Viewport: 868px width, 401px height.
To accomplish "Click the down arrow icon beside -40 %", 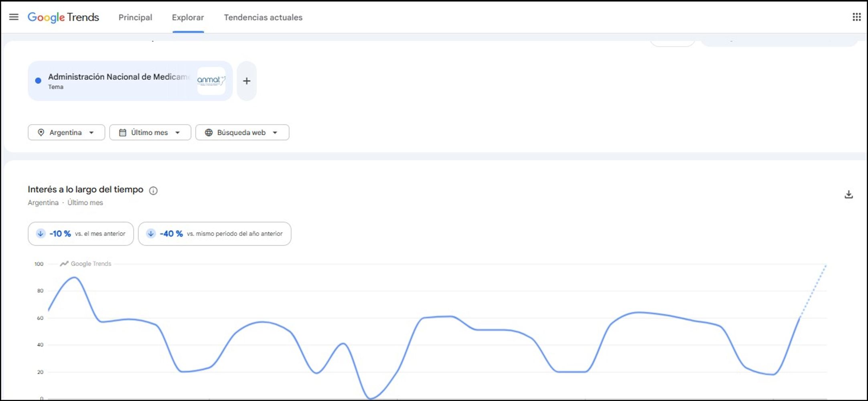I will [x=151, y=233].
